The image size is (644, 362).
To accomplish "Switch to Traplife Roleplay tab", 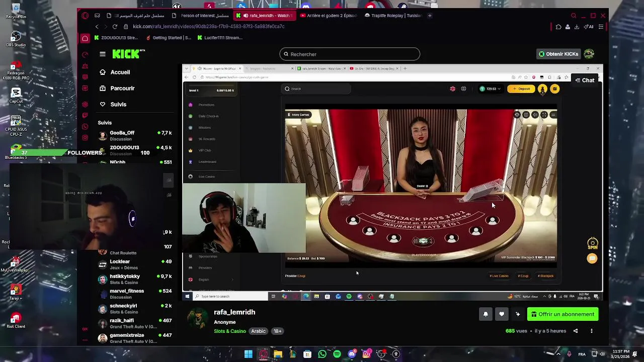I will [393, 16].
